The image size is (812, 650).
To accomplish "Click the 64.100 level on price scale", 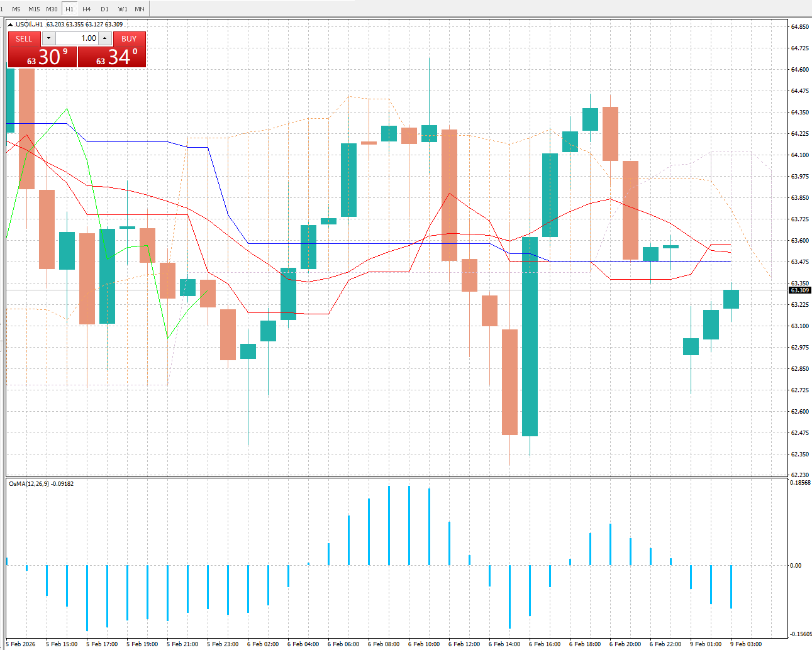I will [x=799, y=155].
